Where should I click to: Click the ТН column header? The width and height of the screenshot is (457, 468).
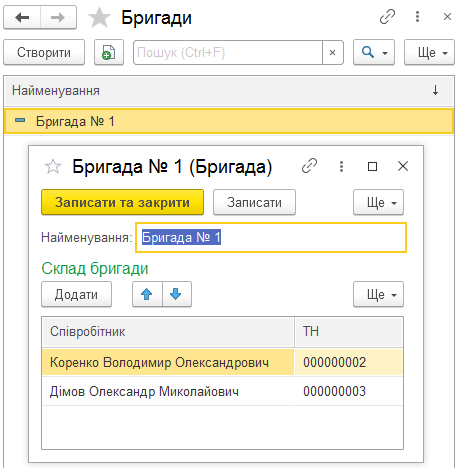349,332
